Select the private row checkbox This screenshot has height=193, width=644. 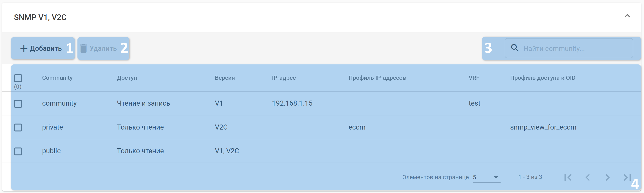tap(18, 127)
